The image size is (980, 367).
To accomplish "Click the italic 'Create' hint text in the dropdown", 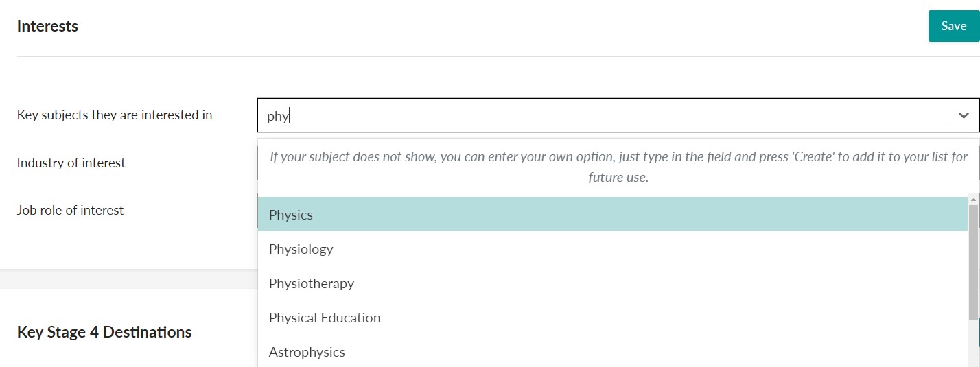I will point(618,167).
